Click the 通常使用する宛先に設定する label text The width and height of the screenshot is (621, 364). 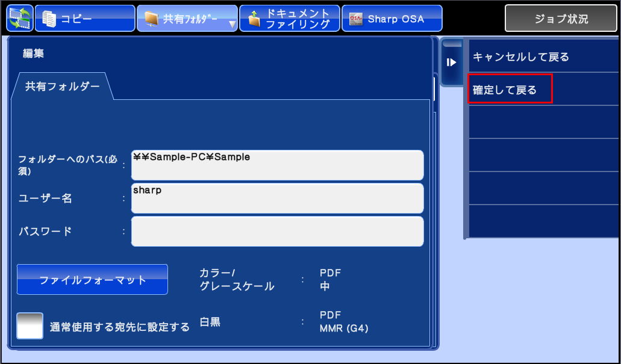coord(120,327)
